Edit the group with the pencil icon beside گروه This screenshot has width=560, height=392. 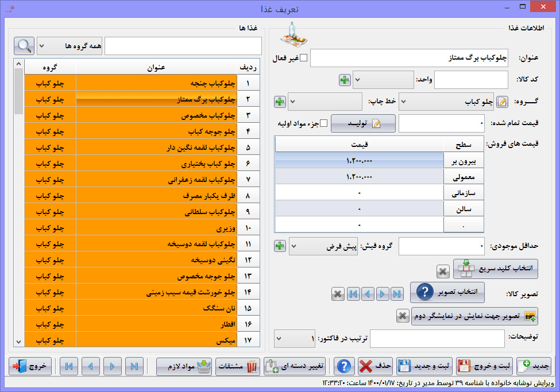click(502, 102)
